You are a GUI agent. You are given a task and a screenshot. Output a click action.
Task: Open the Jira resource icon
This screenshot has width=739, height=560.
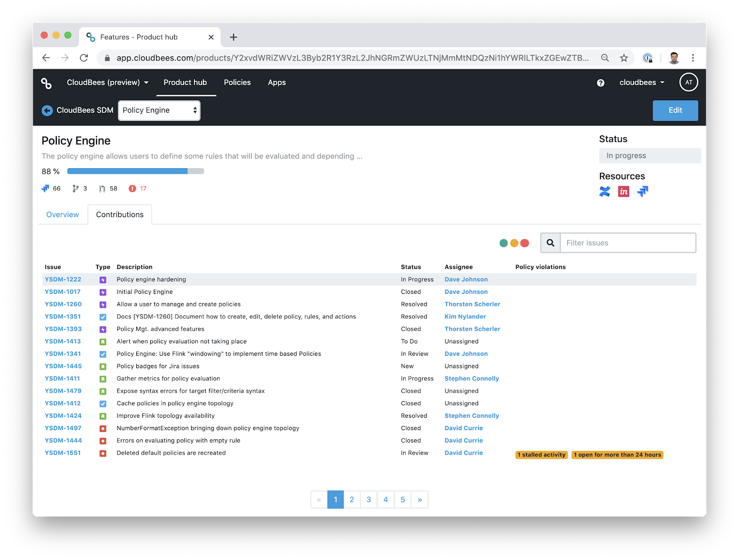coord(642,191)
